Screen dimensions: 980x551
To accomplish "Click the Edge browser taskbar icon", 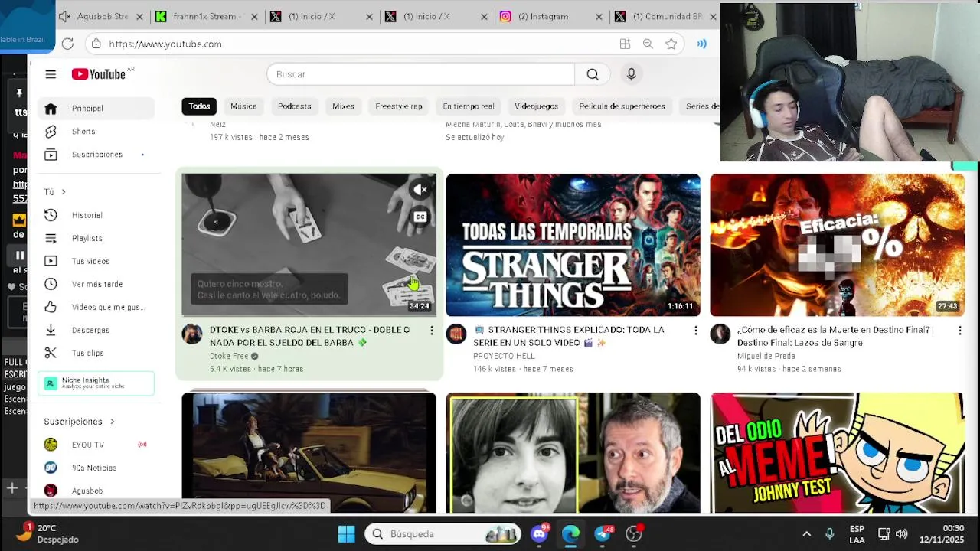I will pos(571,533).
